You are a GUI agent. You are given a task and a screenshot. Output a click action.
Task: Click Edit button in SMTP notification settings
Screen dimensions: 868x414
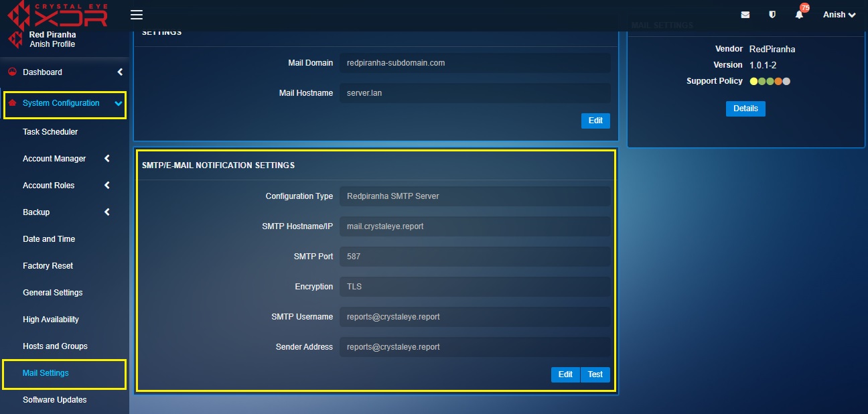[x=565, y=374]
